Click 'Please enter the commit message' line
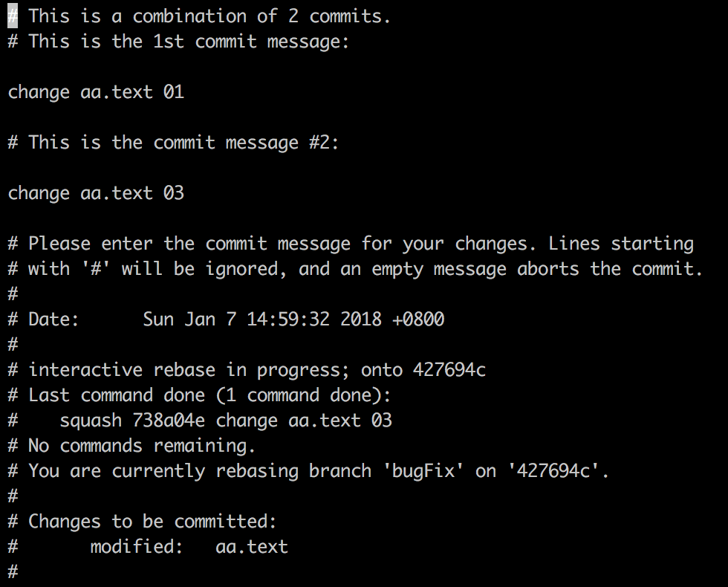 [x=351, y=244]
